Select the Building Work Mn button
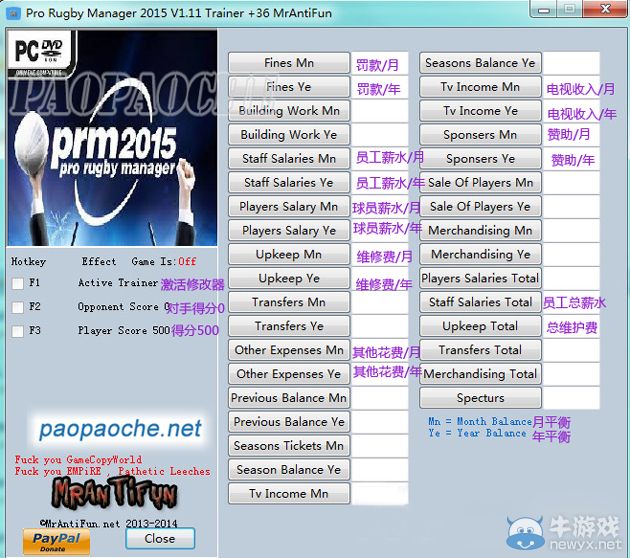Screen dimensions: 630x558 [289, 111]
